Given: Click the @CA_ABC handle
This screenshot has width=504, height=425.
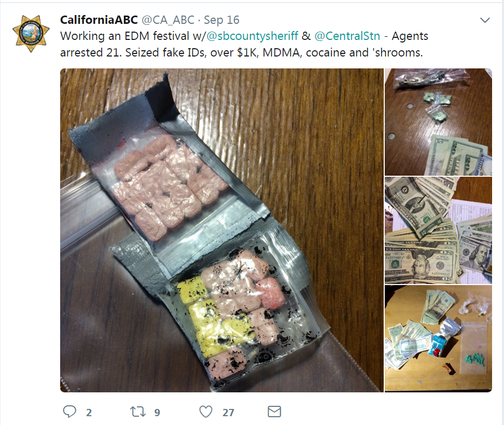Looking at the screenshot, I should (x=168, y=20).
